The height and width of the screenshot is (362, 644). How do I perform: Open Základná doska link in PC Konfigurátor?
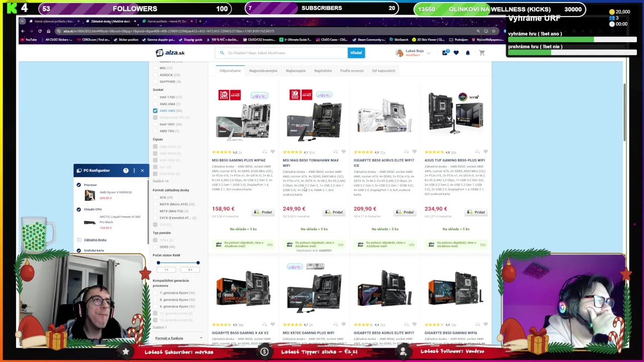(x=95, y=240)
